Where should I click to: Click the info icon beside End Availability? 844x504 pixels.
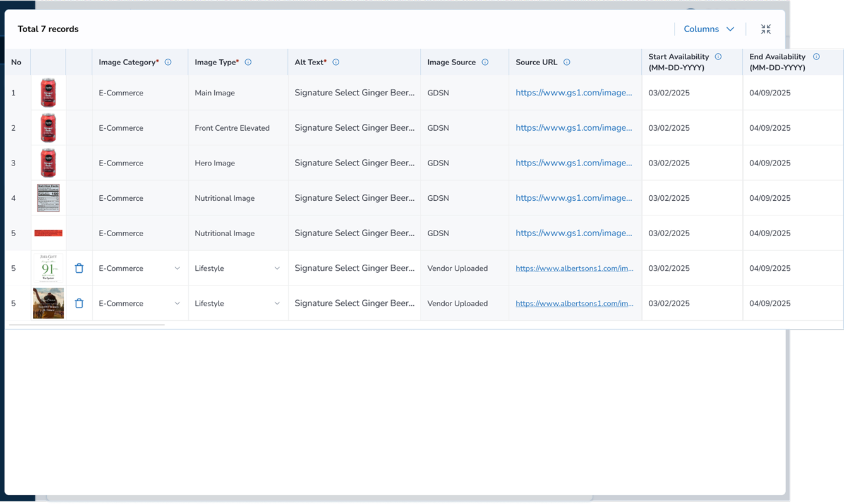(x=816, y=56)
